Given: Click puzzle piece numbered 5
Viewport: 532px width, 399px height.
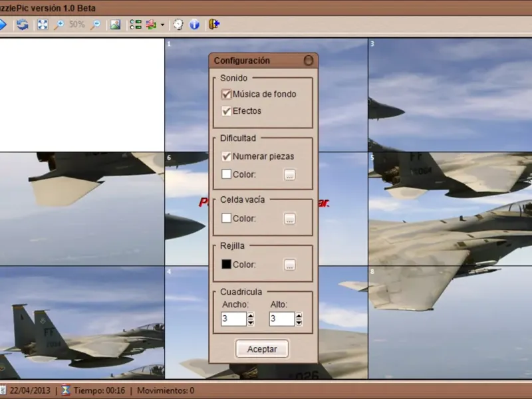Looking at the screenshot, I should tap(450, 209).
